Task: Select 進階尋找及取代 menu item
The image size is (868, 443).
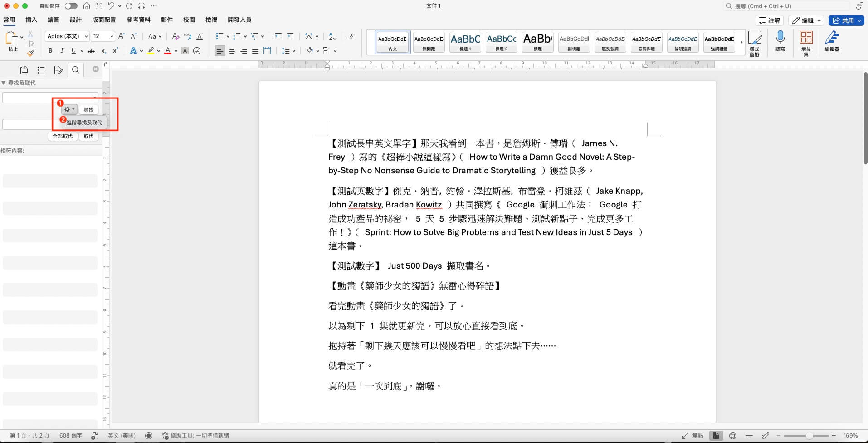Action: coord(84,123)
